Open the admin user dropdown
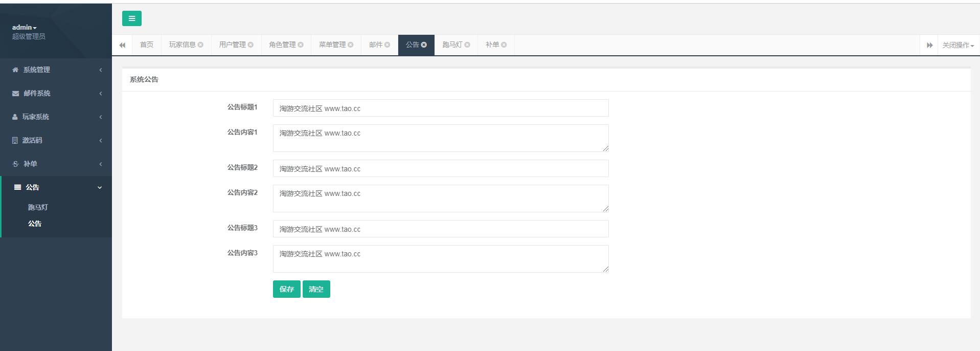Viewport: 980px width, 351px height. (24, 28)
